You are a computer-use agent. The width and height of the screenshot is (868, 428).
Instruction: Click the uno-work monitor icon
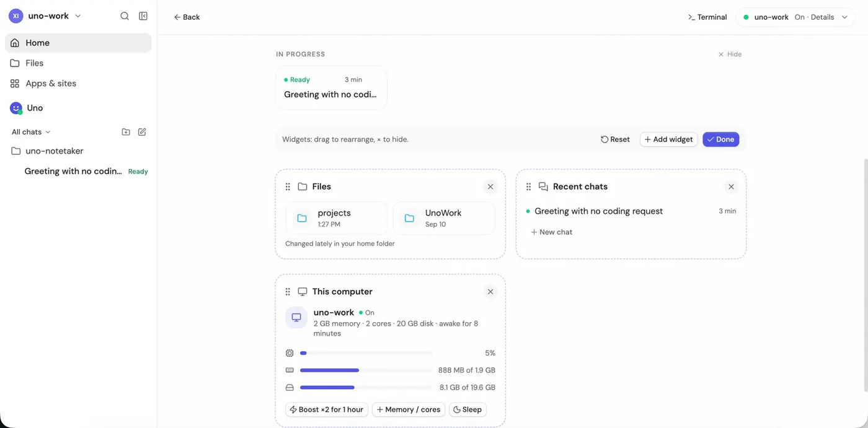pyautogui.click(x=296, y=317)
